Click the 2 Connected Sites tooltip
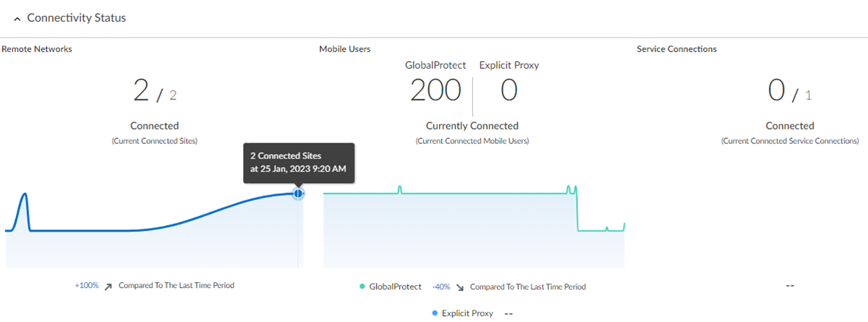Viewport: 868px width, 322px height. [299, 163]
